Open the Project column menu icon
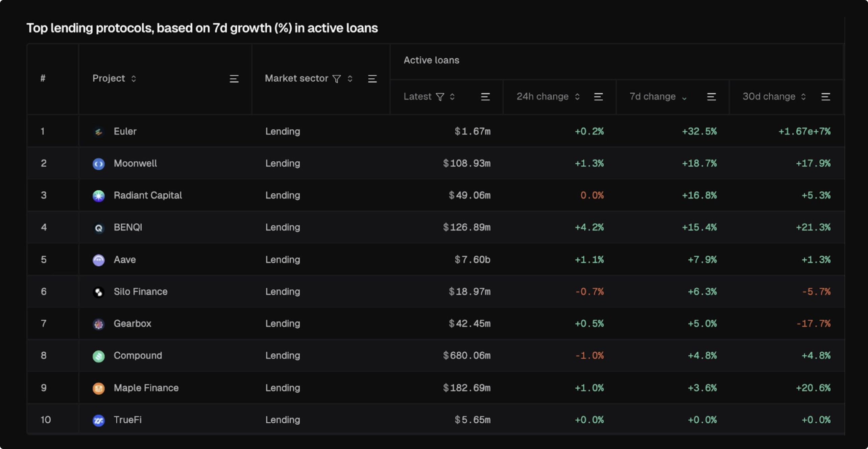Viewport: 868px width, 449px height. click(234, 79)
